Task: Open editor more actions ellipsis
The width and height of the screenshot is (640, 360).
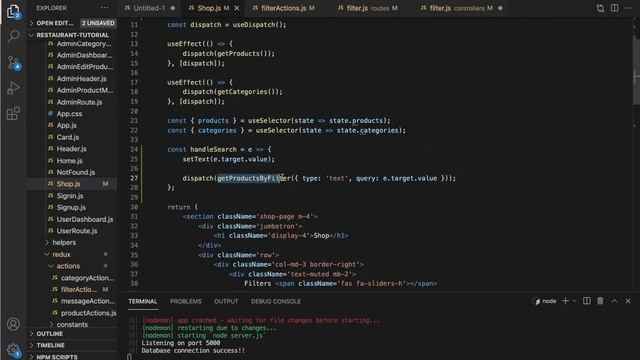Action: click(628, 8)
